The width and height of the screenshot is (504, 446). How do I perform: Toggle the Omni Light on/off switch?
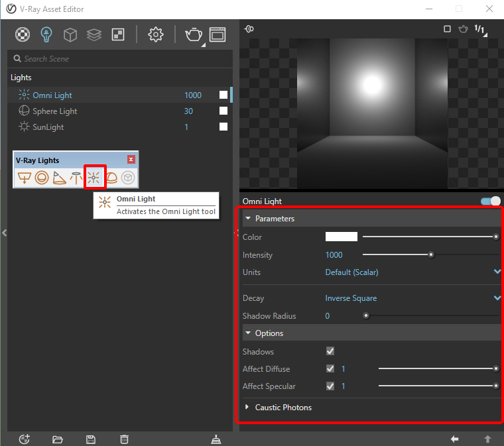pos(491,201)
